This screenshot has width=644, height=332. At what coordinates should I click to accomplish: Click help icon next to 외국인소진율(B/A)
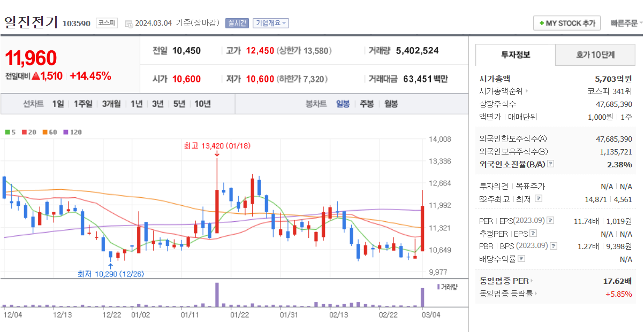(551, 164)
